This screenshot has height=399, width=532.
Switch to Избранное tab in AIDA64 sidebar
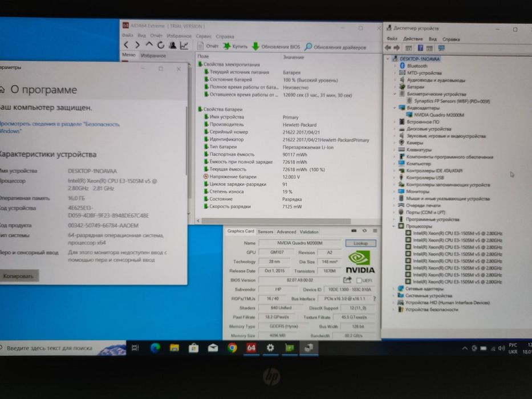[153, 56]
